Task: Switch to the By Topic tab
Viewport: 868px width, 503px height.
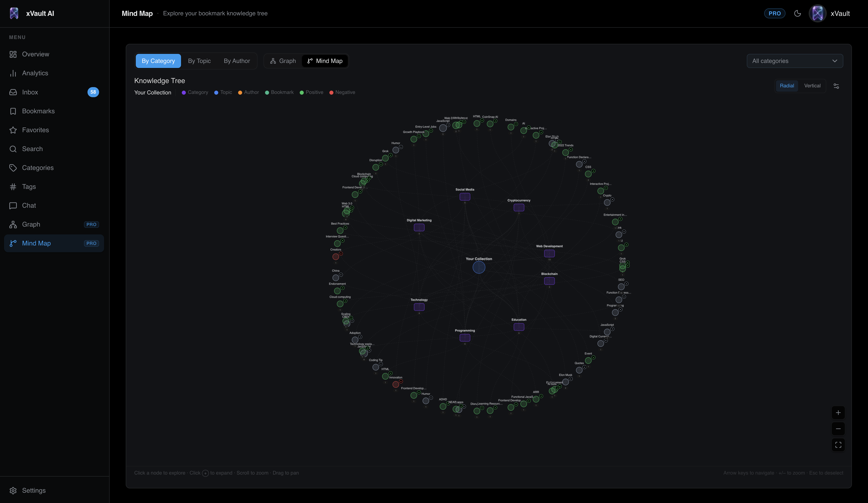Action: click(x=199, y=61)
